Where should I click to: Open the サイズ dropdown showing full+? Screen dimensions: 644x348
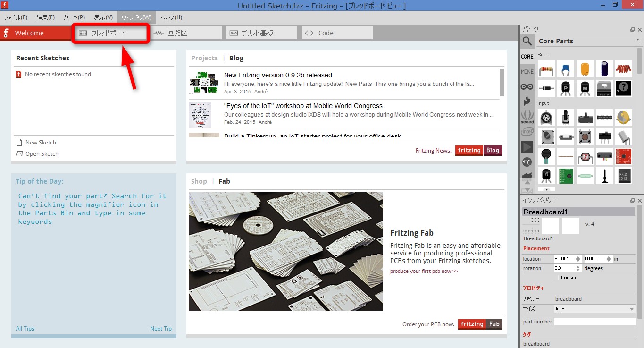tap(594, 309)
